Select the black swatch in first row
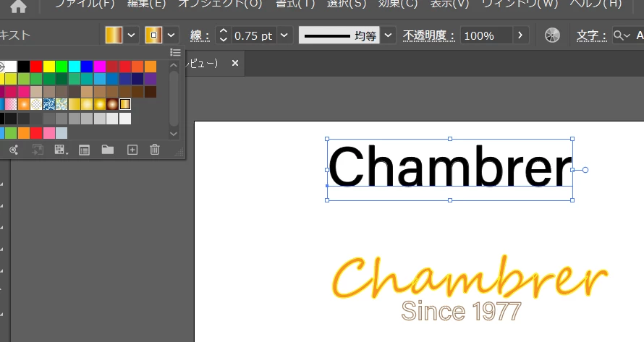644x342 pixels. pyautogui.click(x=23, y=66)
